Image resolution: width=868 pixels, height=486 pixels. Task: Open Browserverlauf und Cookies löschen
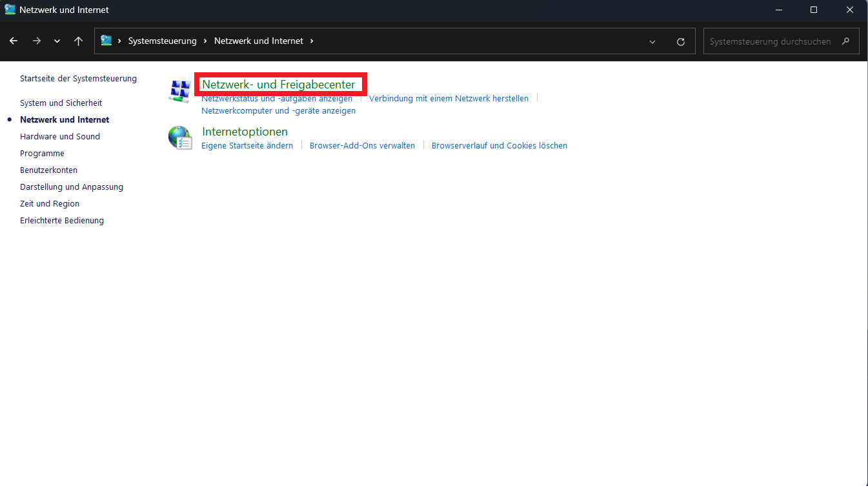point(499,145)
